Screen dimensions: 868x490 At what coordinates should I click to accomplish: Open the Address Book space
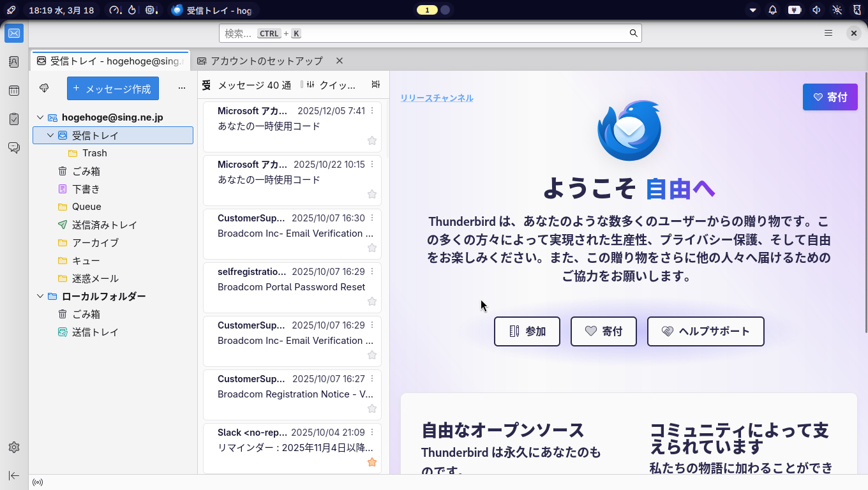click(14, 62)
